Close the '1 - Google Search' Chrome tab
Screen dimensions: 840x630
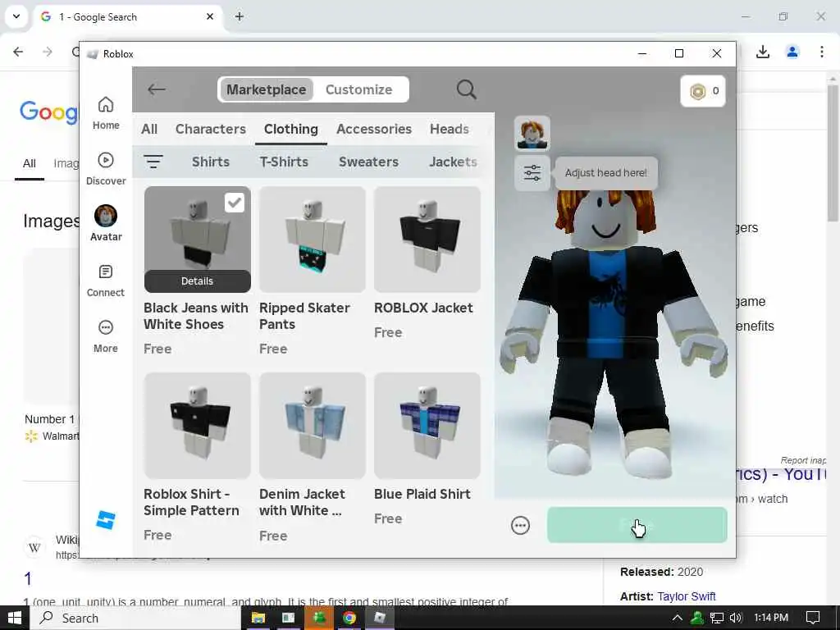coord(210,16)
